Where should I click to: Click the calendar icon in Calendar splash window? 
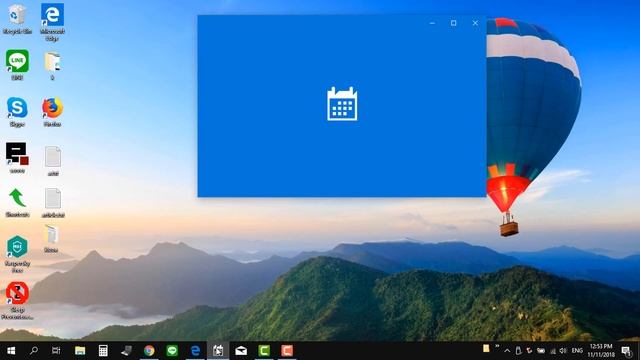(x=342, y=104)
